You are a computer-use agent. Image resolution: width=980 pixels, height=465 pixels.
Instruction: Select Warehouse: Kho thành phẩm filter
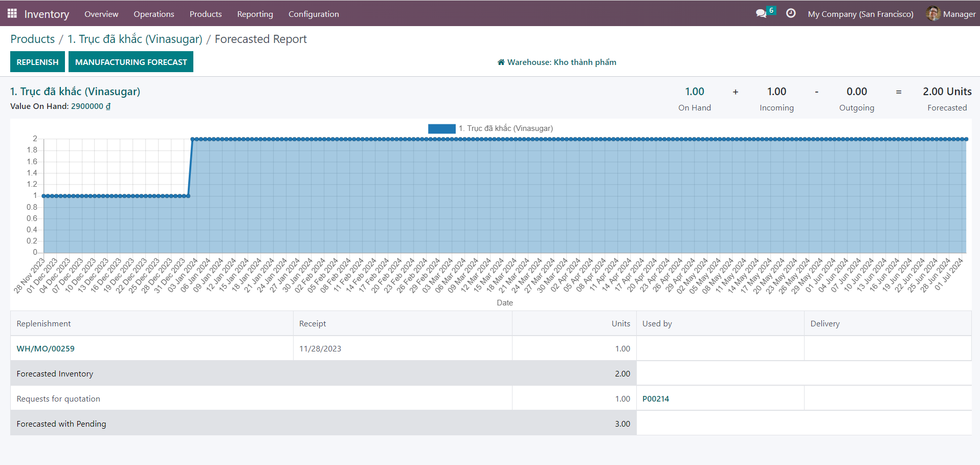tap(562, 62)
